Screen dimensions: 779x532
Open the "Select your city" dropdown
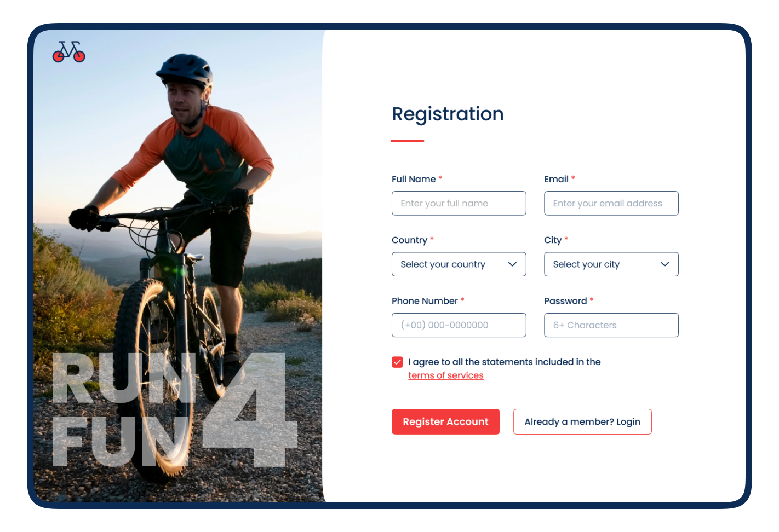click(x=611, y=264)
